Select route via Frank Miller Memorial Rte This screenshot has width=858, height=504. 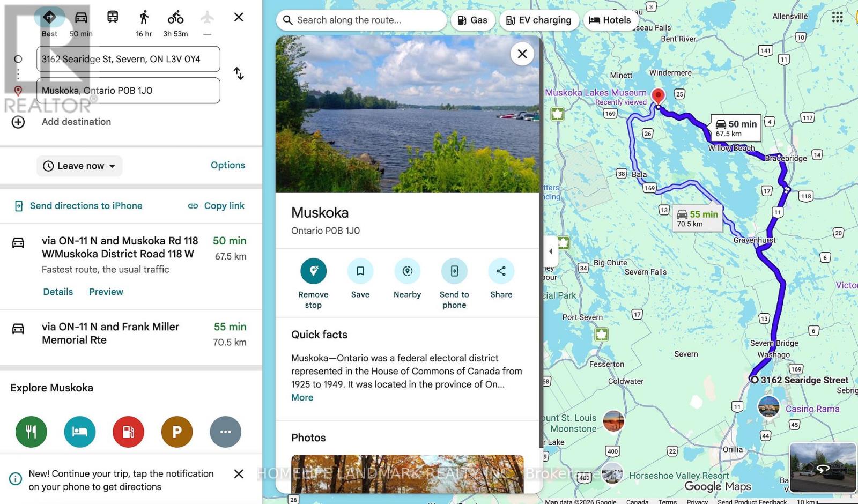(x=131, y=333)
